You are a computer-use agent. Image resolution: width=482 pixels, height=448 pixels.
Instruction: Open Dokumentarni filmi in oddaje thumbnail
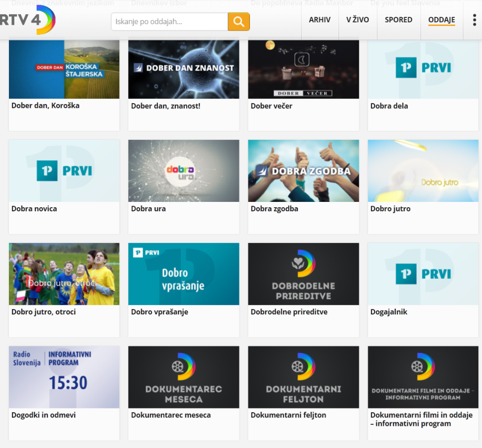[x=423, y=377]
